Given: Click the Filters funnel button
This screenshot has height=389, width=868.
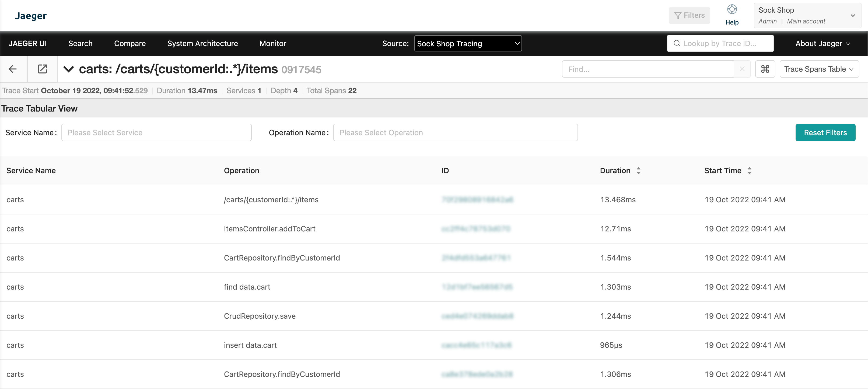Looking at the screenshot, I should point(689,16).
